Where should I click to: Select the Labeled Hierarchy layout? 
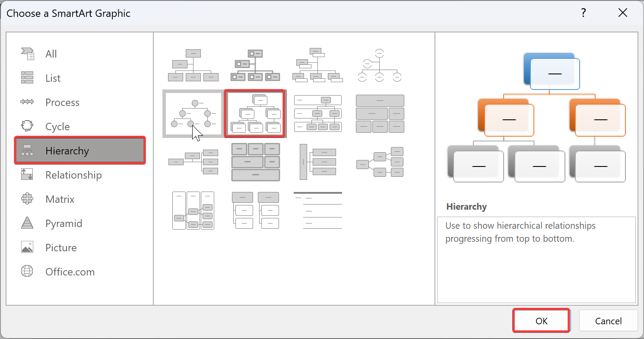318,114
